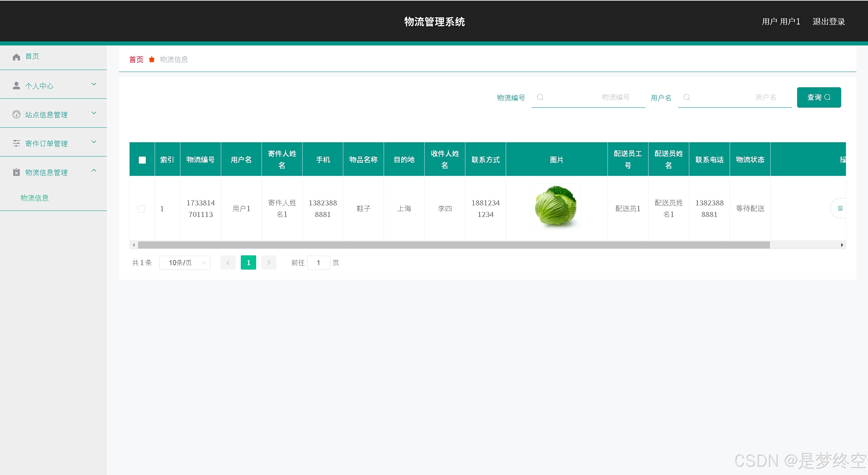Image resolution: width=868 pixels, height=475 pixels.
Task: Click 首页 in the breadcrumb
Action: [x=136, y=60]
